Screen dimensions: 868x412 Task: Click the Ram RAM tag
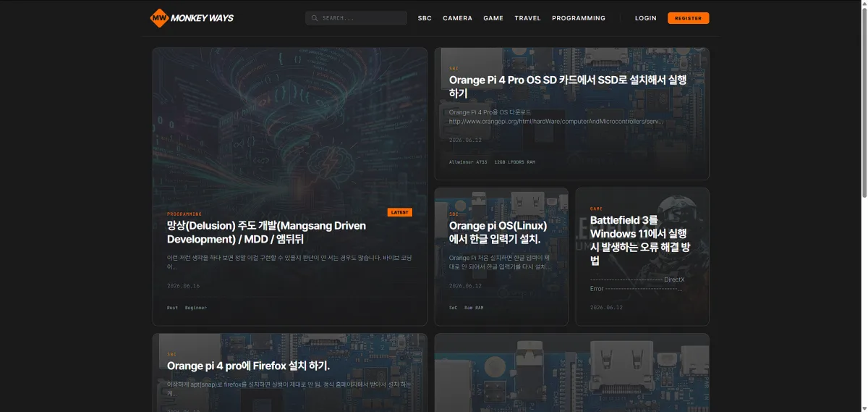click(474, 308)
